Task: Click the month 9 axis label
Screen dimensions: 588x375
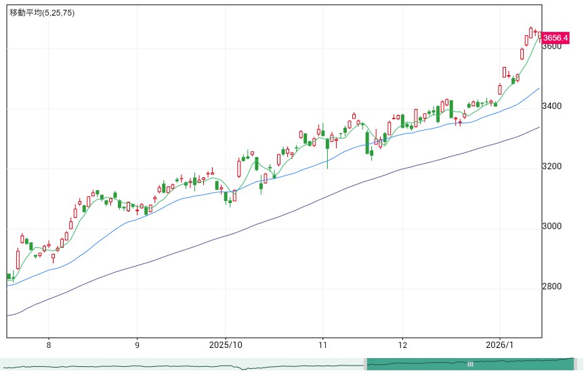Action: pos(138,345)
